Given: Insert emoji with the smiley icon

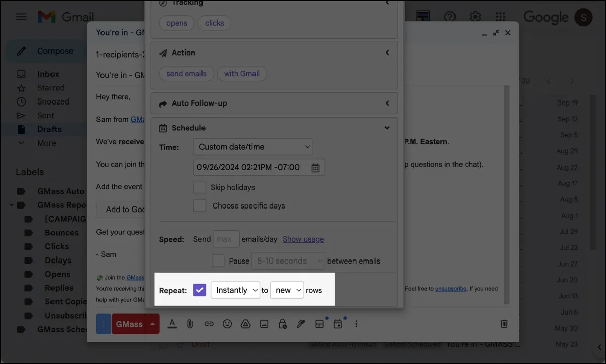Looking at the screenshot, I should [x=227, y=324].
